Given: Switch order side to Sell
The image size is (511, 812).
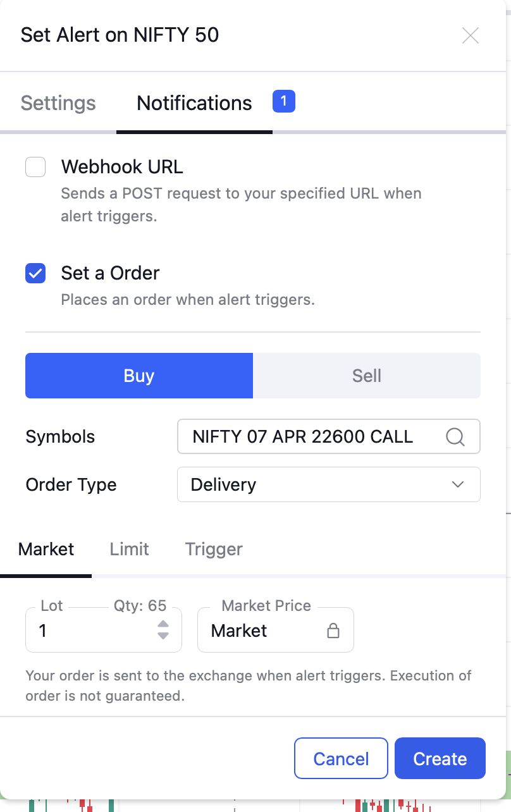Looking at the screenshot, I should pyautogui.click(x=367, y=376).
